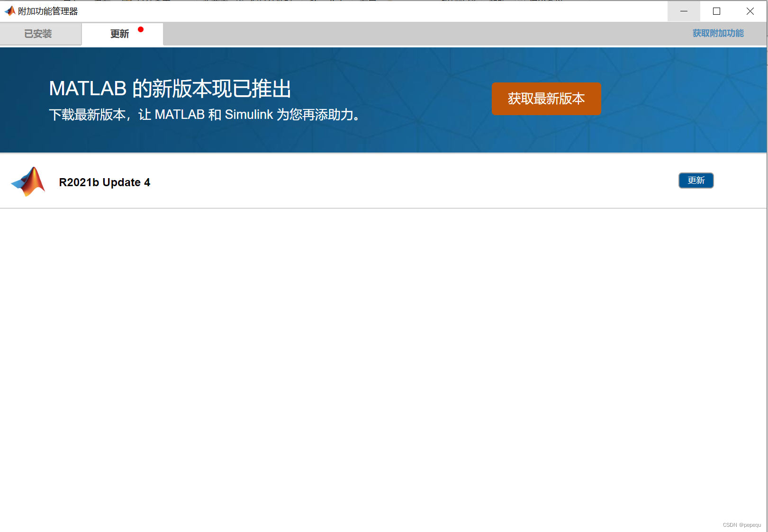This screenshot has width=768, height=532.
Task: Open the 获取附加功能 link
Action: [718, 33]
